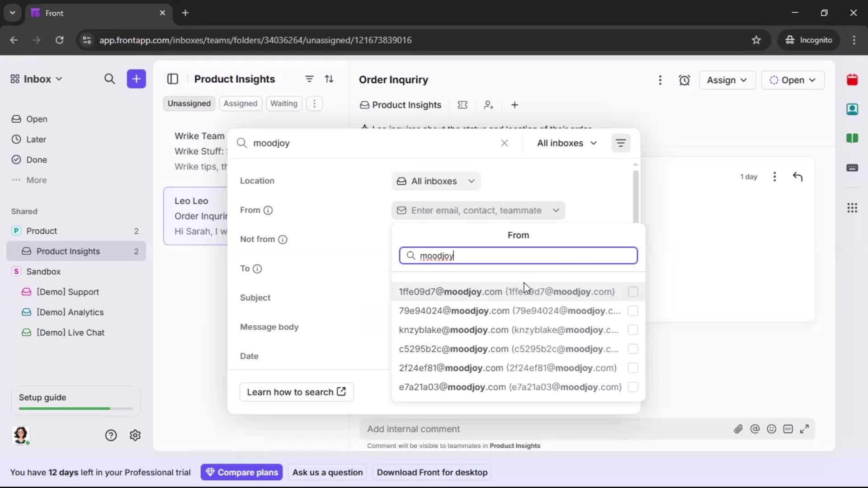Switch to the Waiting tab
Screen dimensions: 868x488
point(283,103)
